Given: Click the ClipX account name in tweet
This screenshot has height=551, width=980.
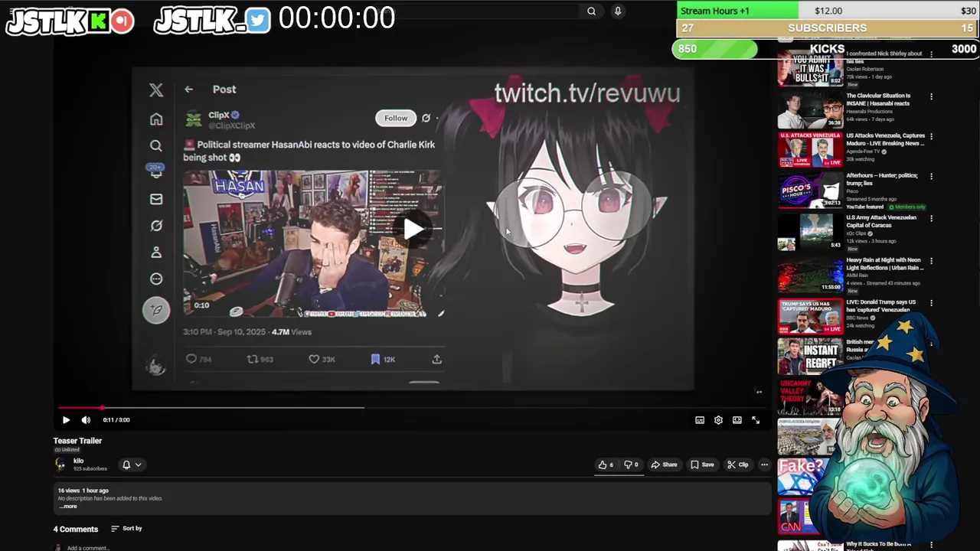Looking at the screenshot, I should tap(219, 116).
